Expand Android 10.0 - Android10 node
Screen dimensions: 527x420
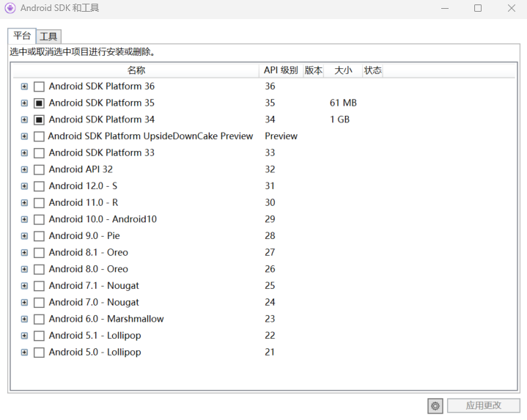point(24,219)
